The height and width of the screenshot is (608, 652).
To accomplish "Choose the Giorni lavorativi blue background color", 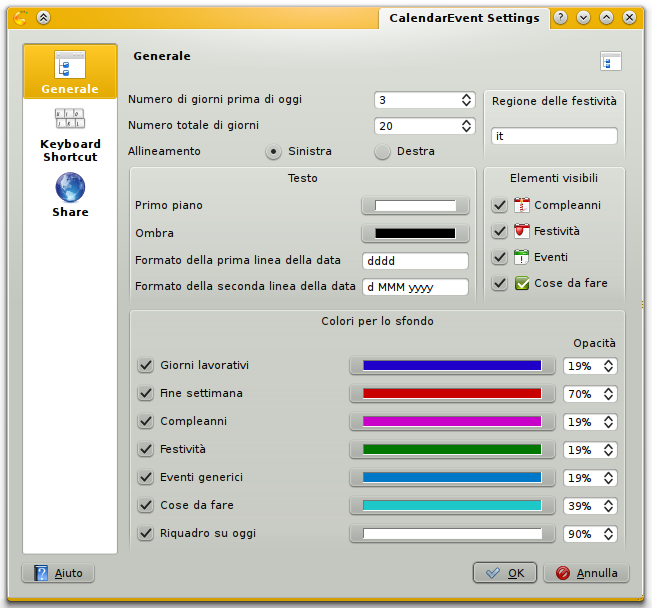I will [x=452, y=366].
